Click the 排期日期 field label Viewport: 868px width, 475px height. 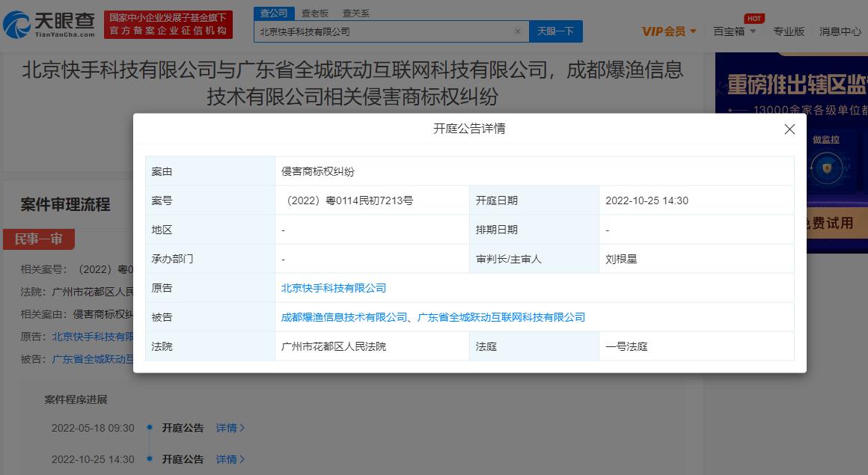pos(497,230)
